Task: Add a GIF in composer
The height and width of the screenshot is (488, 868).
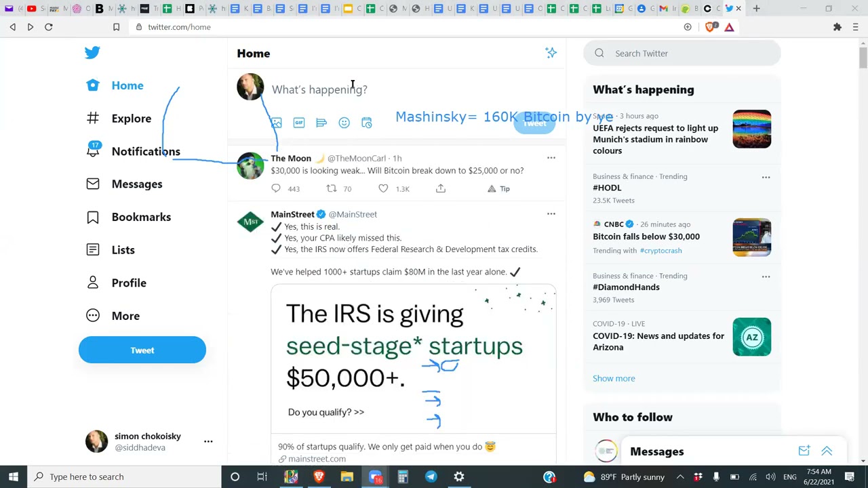Action: pyautogui.click(x=299, y=123)
